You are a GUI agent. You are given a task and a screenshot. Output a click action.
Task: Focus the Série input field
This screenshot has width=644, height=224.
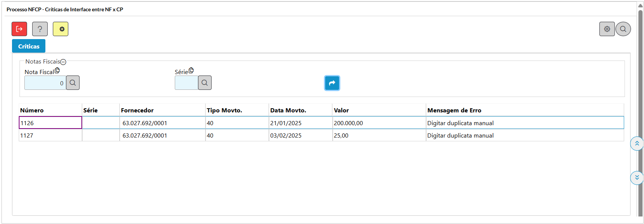[186, 83]
